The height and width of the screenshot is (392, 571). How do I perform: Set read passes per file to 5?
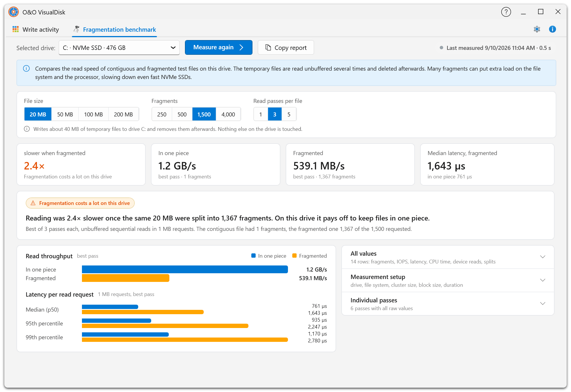(289, 114)
